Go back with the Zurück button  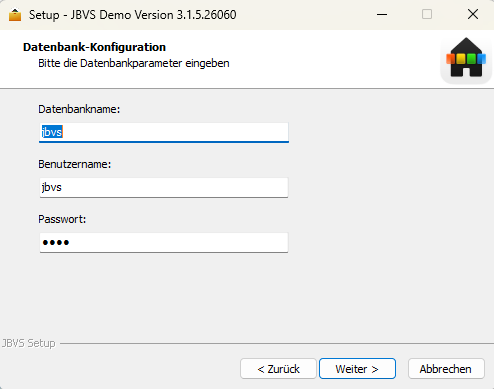pyautogui.click(x=278, y=369)
